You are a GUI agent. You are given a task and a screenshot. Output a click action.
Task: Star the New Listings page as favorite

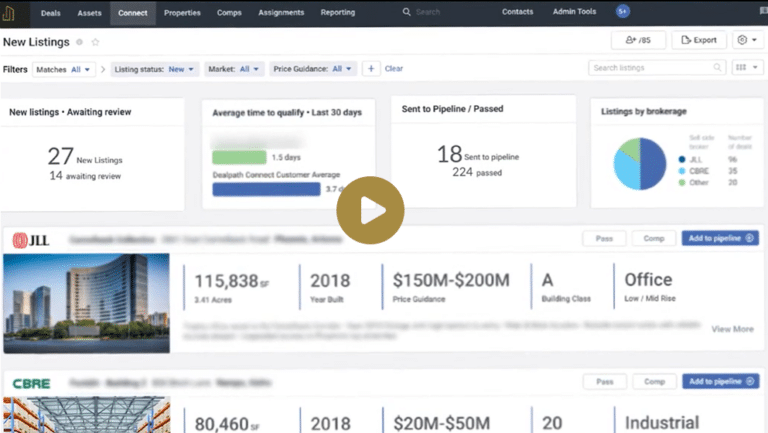coord(96,43)
